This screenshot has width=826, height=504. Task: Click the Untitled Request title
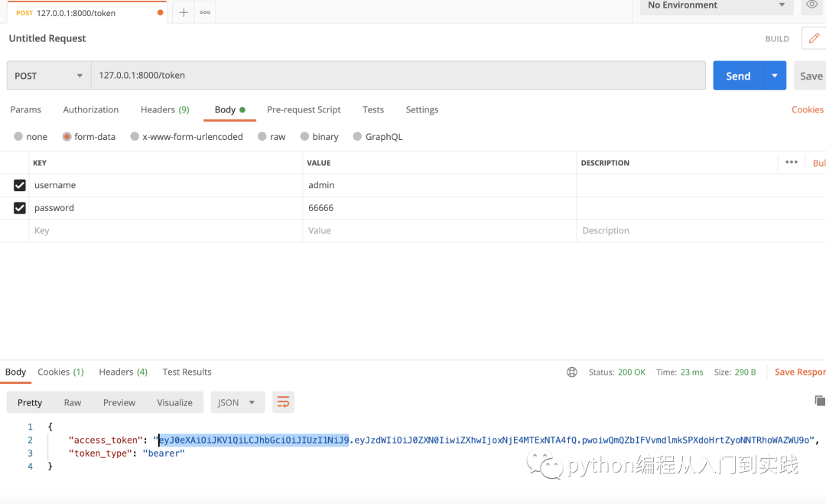[47, 38]
